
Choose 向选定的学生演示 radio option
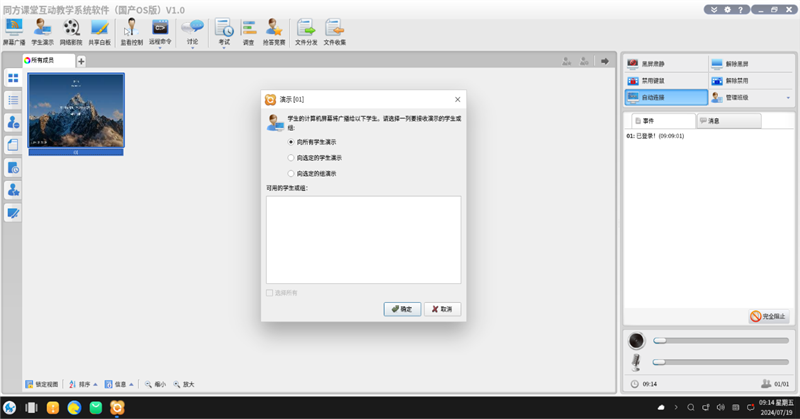(x=291, y=158)
